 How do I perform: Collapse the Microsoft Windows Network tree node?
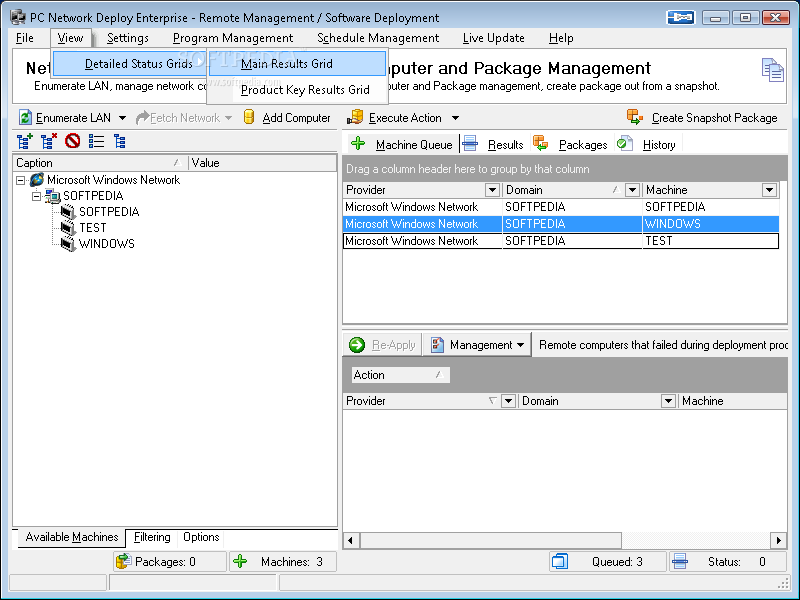tap(20, 180)
